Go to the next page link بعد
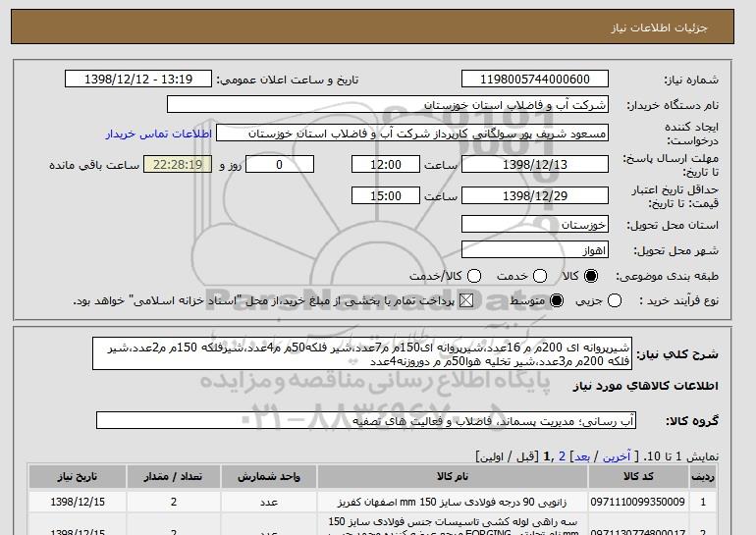This screenshot has width=756, height=535. [582, 455]
